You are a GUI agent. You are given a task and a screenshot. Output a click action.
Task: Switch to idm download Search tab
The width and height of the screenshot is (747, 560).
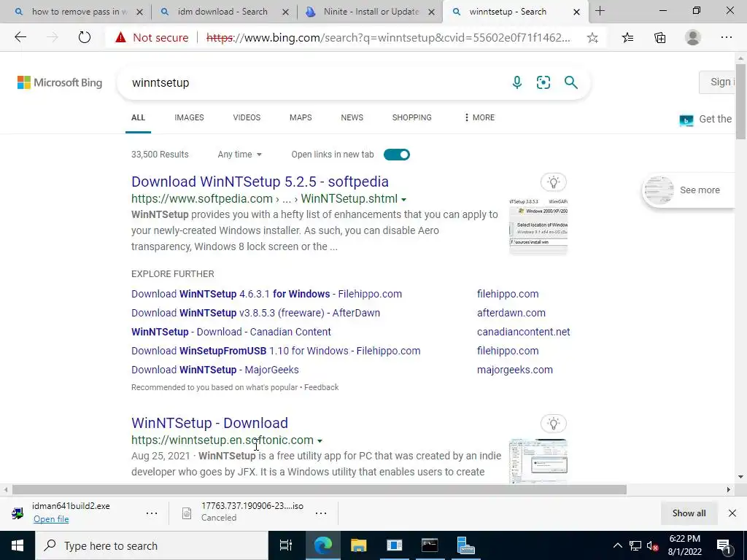[x=222, y=12]
